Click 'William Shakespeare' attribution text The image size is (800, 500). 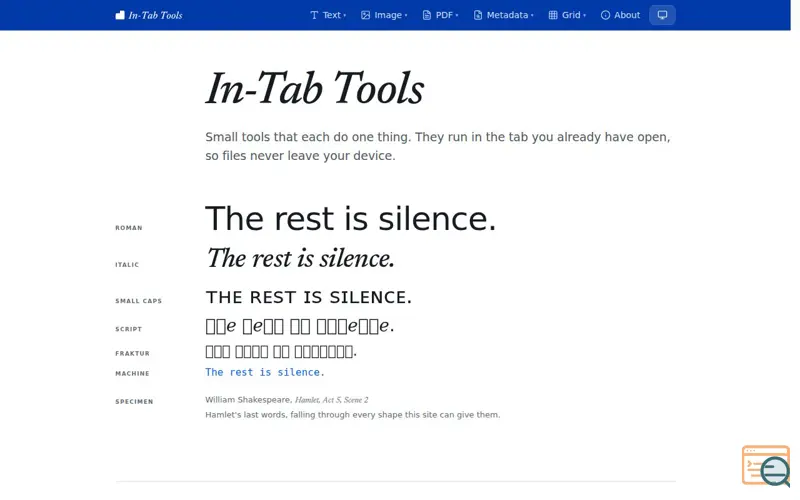click(247, 400)
